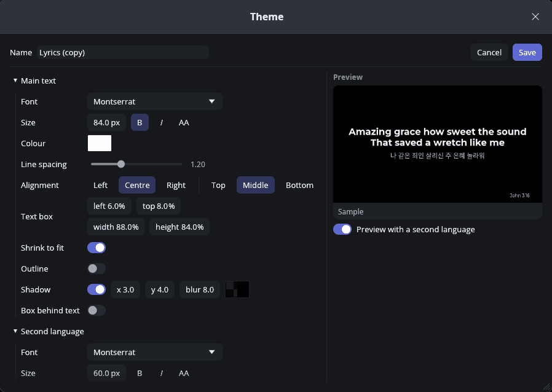Enable the Outline toggle

[97, 269]
